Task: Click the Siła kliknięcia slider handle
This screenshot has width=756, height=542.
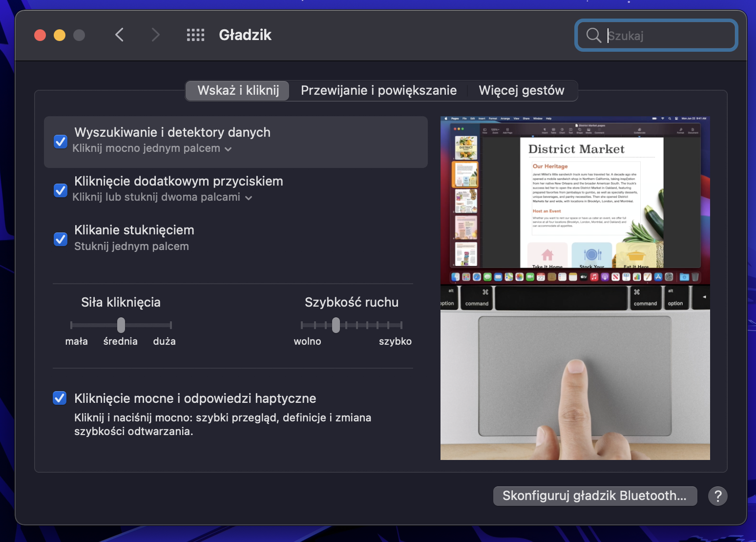Action: [x=121, y=325]
